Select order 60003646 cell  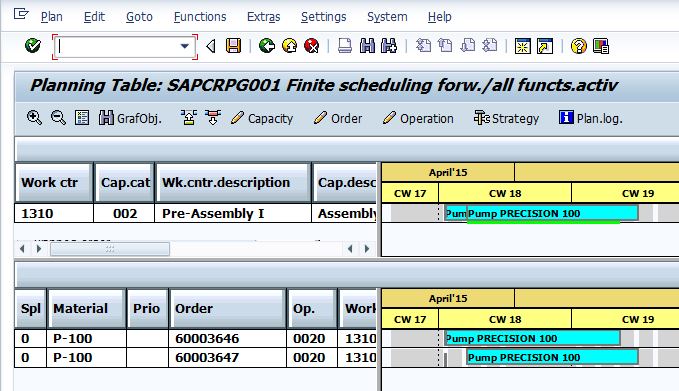228,339
